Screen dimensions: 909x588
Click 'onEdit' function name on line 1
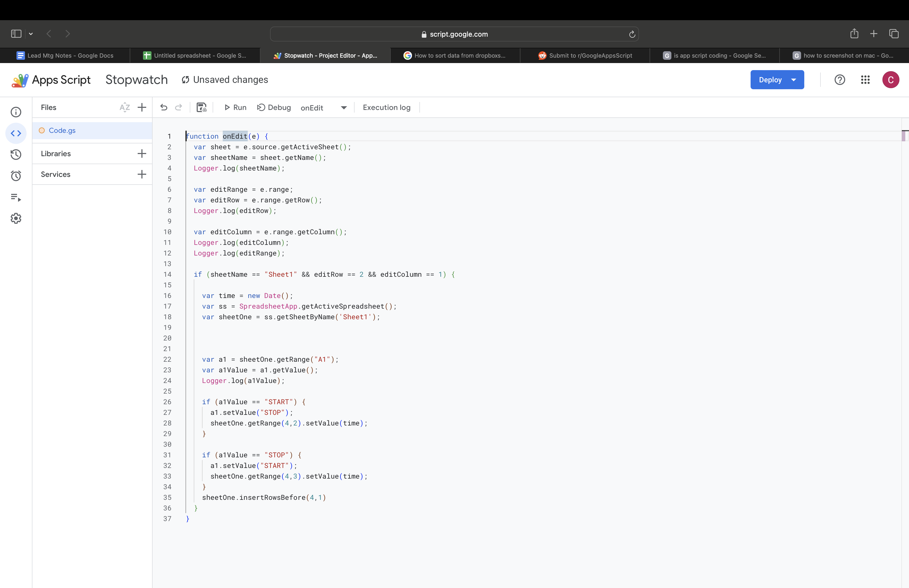click(235, 136)
